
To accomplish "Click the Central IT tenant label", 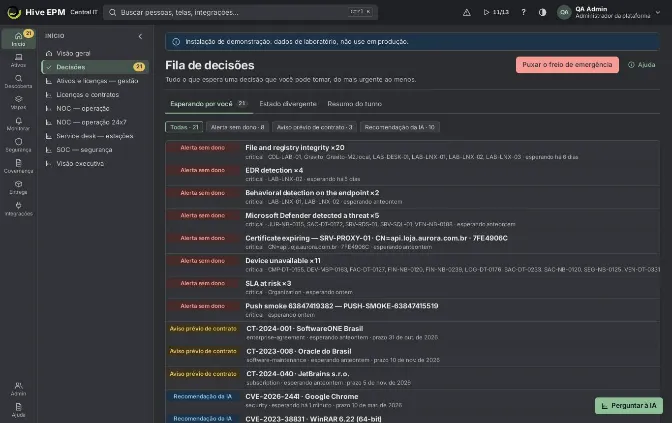I will pyautogui.click(x=84, y=12).
